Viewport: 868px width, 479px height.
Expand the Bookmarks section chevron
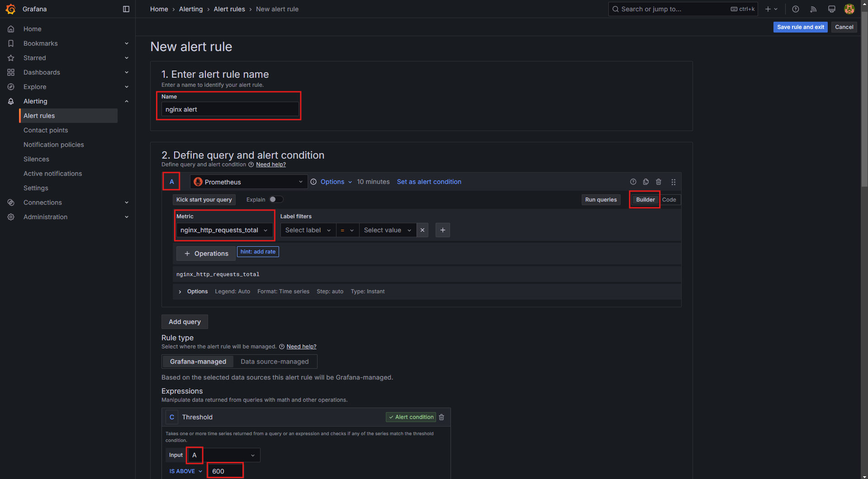pos(127,43)
